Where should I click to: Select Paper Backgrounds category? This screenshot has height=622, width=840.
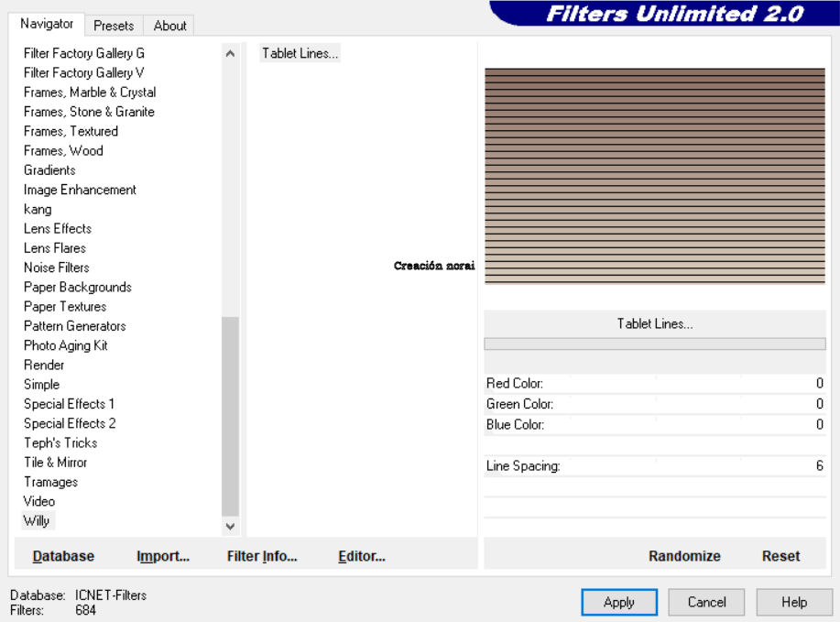click(x=78, y=287)
